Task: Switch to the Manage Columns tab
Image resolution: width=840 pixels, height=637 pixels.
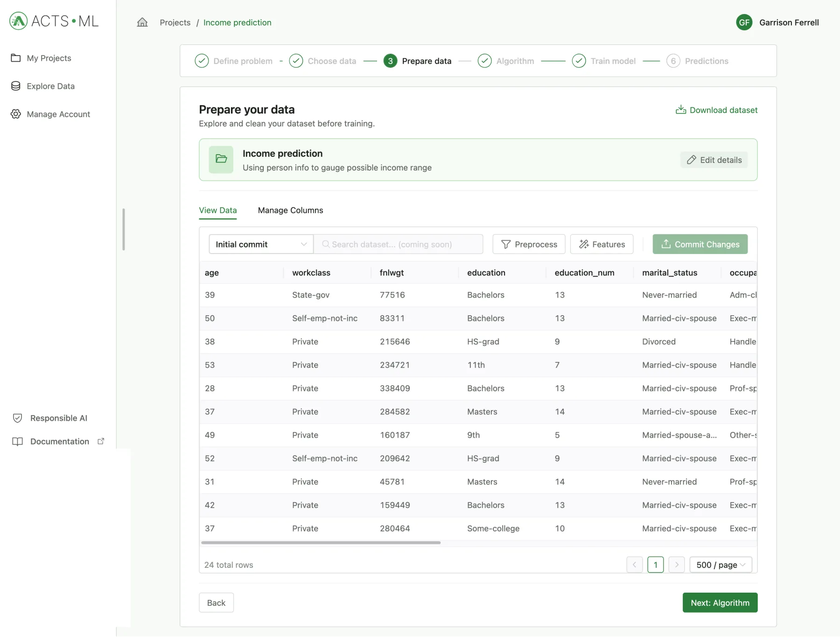Action: (290, 210)
